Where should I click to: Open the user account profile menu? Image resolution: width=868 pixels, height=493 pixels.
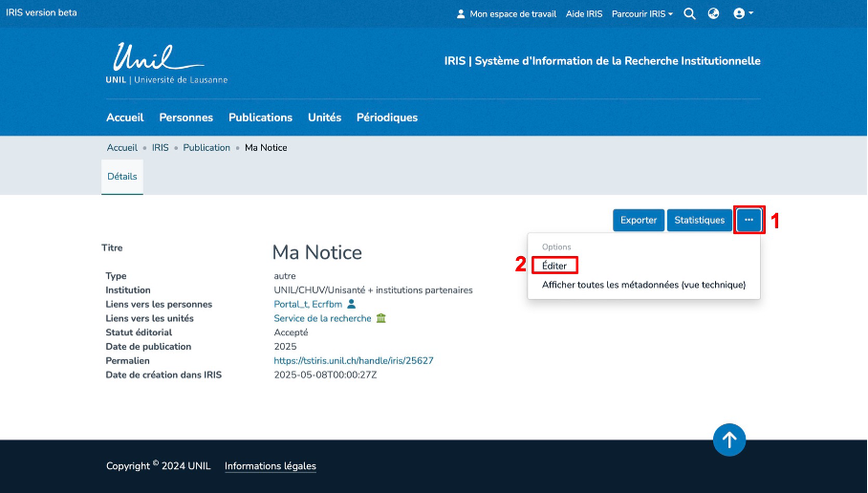(x=743, y=13)
